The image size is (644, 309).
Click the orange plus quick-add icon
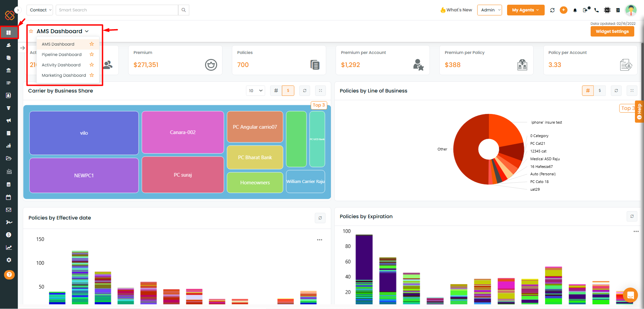(563, 10)
